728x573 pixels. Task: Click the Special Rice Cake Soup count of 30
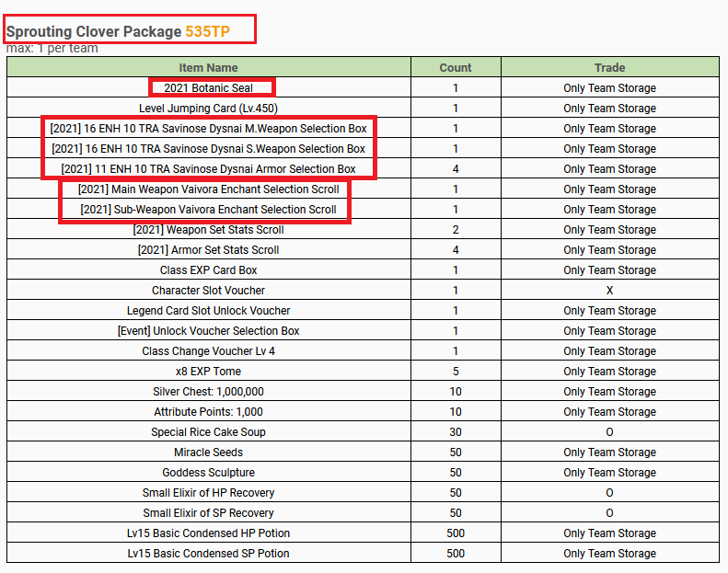(x=455, y=432)
